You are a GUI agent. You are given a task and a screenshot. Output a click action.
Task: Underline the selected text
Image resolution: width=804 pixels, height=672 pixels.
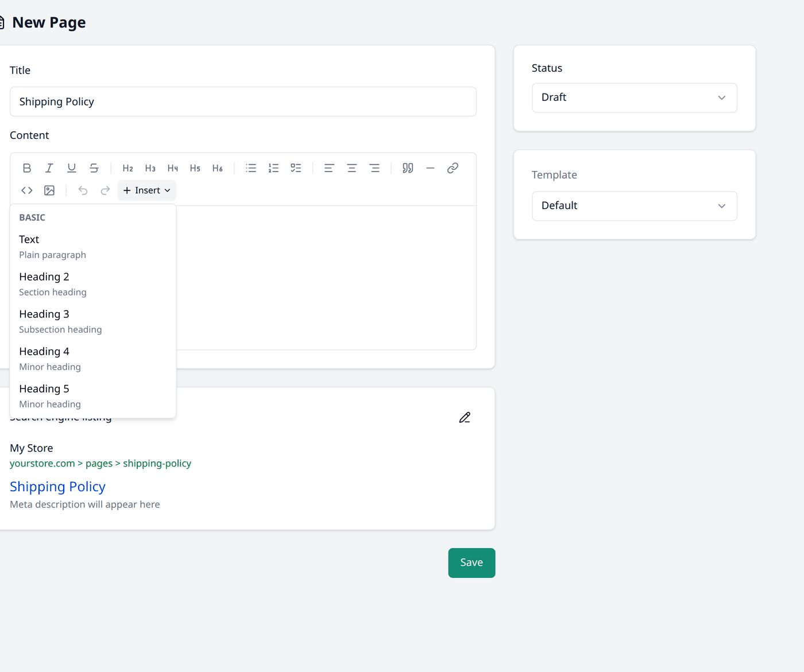72,168
